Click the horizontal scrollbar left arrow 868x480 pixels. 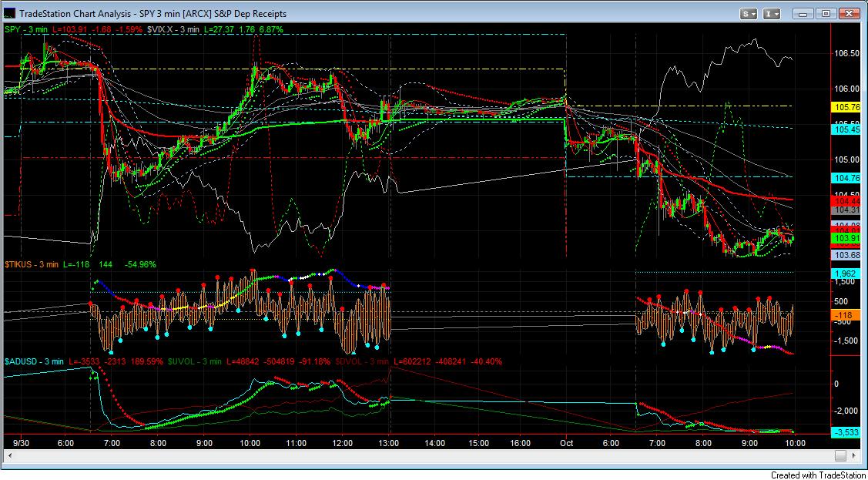coord(9,455)
